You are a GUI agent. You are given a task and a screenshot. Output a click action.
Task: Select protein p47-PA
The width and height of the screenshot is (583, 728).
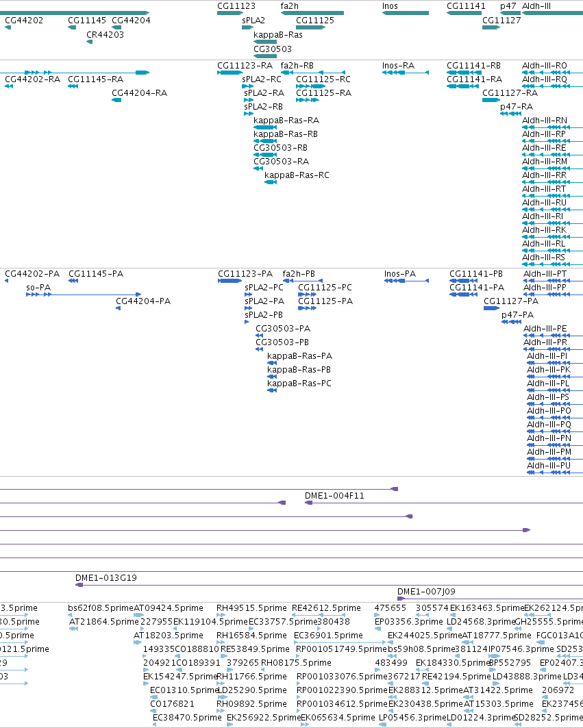click(x=517, y=315)
